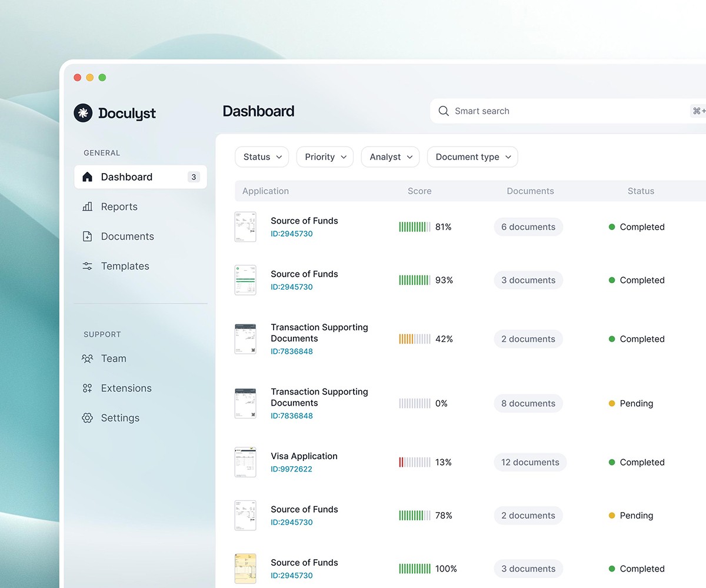
Task: Select the Visa Application title
Action: tap(304, 456)
